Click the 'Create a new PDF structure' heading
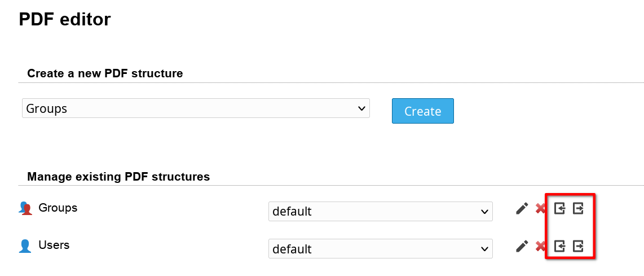The height and width of the screenshot is (276, 644). tap(105, 73)
